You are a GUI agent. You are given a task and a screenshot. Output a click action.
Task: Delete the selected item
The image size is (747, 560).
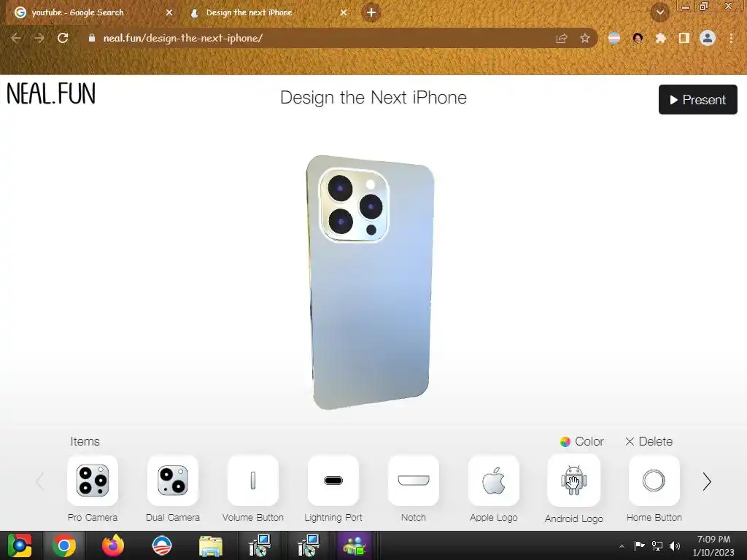649,441
